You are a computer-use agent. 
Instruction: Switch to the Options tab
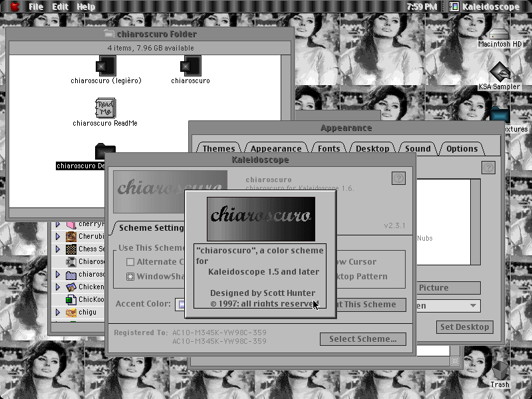click(462, 148)
